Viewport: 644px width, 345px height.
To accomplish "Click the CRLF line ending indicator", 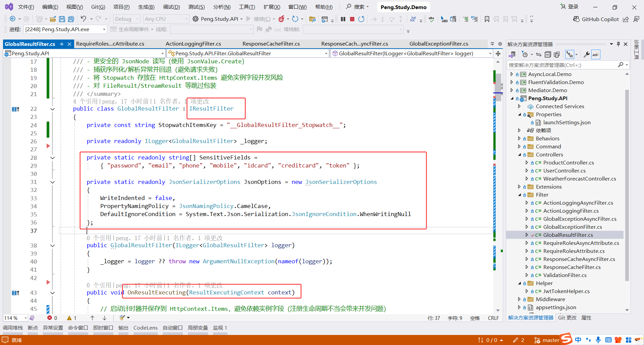I will [x=493, y=318].
